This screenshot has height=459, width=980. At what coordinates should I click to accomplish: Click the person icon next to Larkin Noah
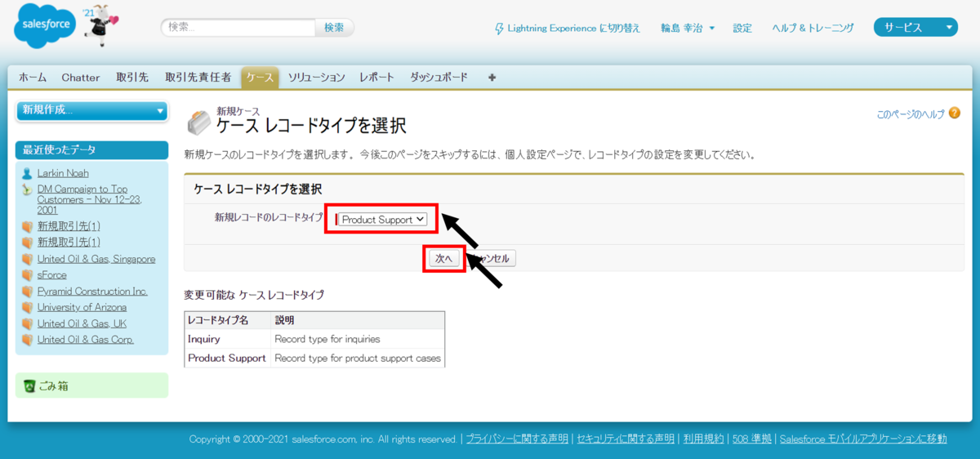click(x=27, y=173)
